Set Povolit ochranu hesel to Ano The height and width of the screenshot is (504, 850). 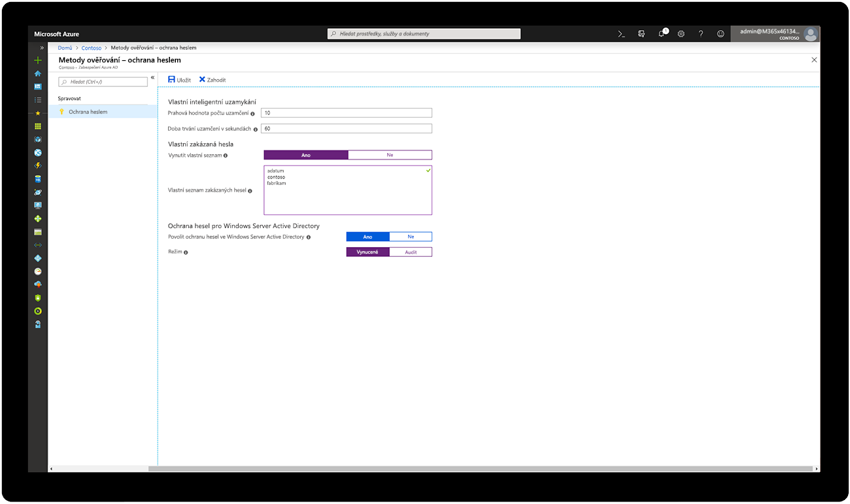click(367, 237)
